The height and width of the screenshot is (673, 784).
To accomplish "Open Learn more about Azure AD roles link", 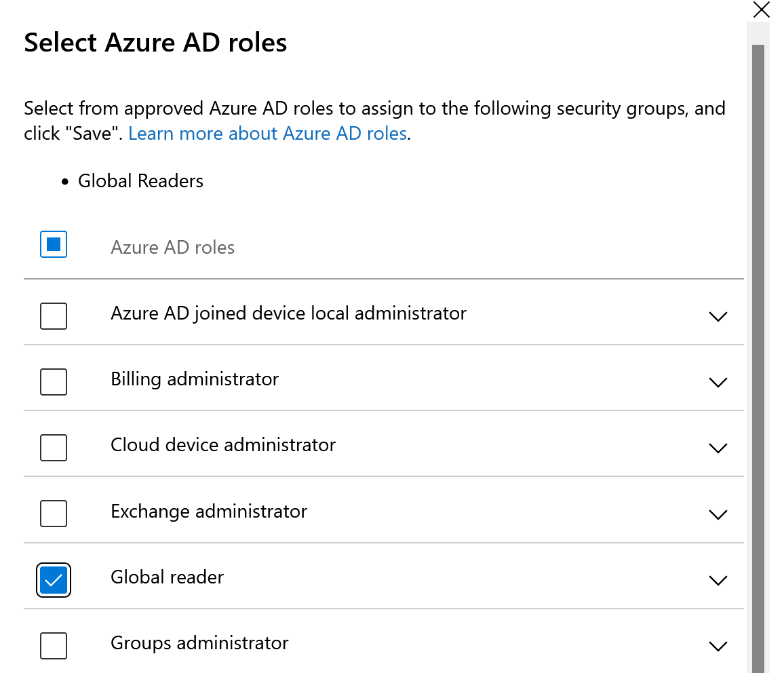I will [x=267, y=134].
